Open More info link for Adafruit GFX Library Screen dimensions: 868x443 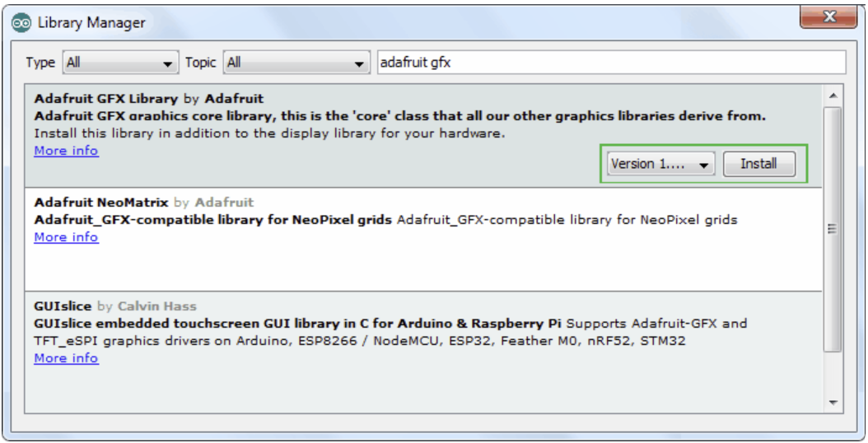pyautogui.click(x=67, y=151)
